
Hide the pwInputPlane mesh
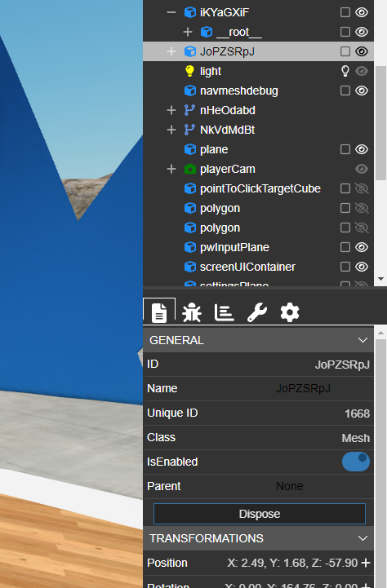[362, 247]
